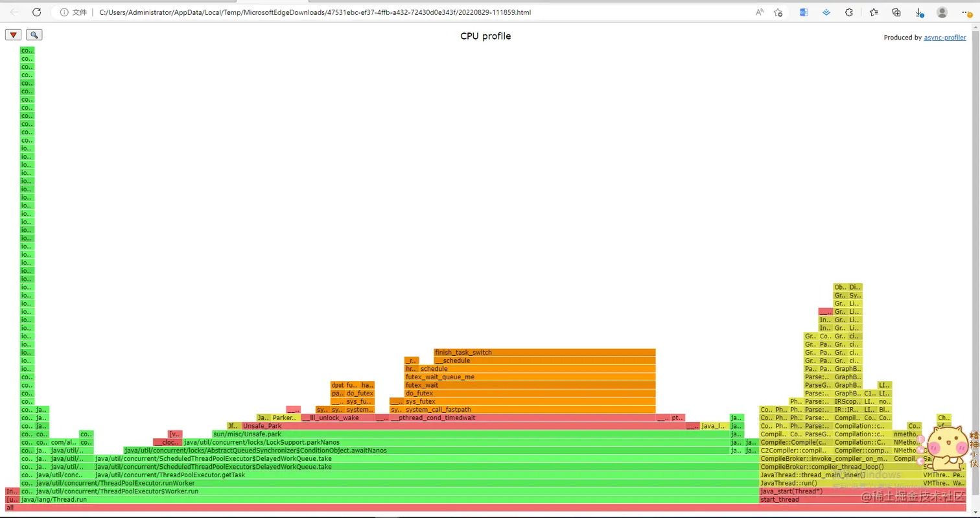The width and height of the screenshot is (980, 518).
Task: Select the Parker.. frame
Action: (x=286, y=418)
